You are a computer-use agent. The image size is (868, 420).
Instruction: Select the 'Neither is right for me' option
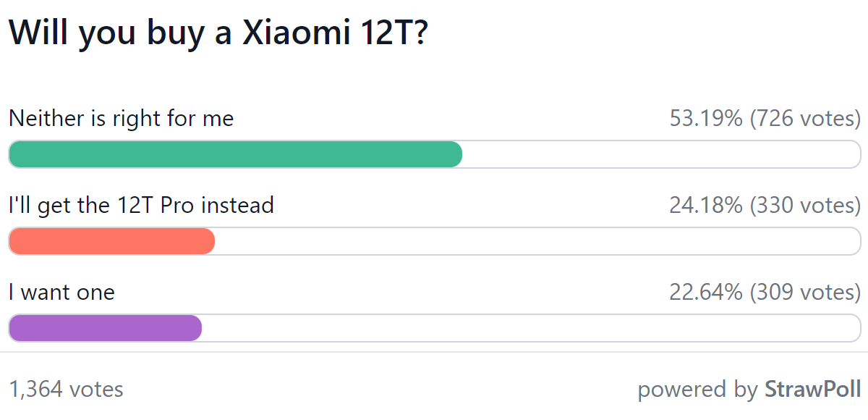[122, 118]
